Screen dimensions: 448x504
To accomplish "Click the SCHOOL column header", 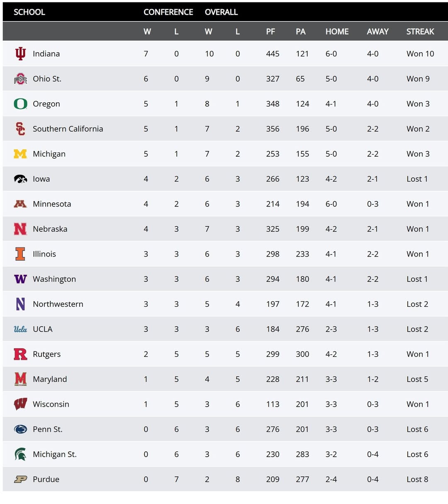I will [29, 12].
